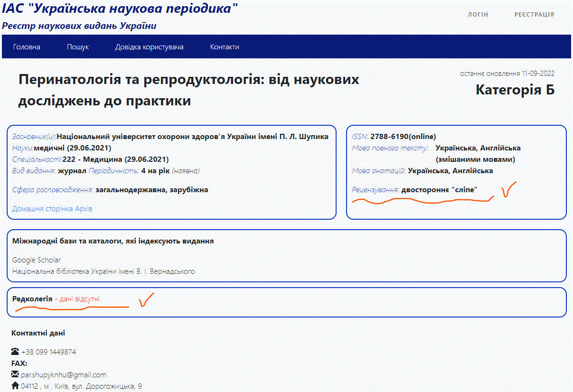This screenshot has height=392, width=573.
Task: Click the (змішаними мовами) text
Action: tap(475, 159)
